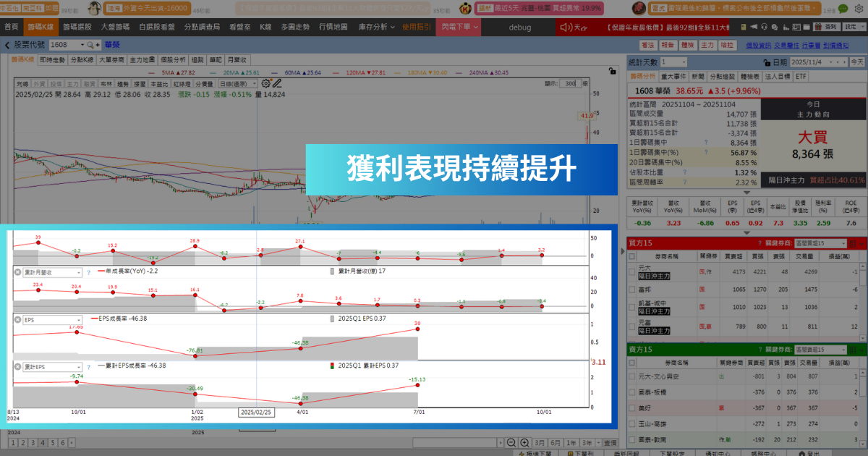Check the 元富 row checkbox
Image resolution: width=868 pixels, height=456 pixels.
(x=631, y=326)
